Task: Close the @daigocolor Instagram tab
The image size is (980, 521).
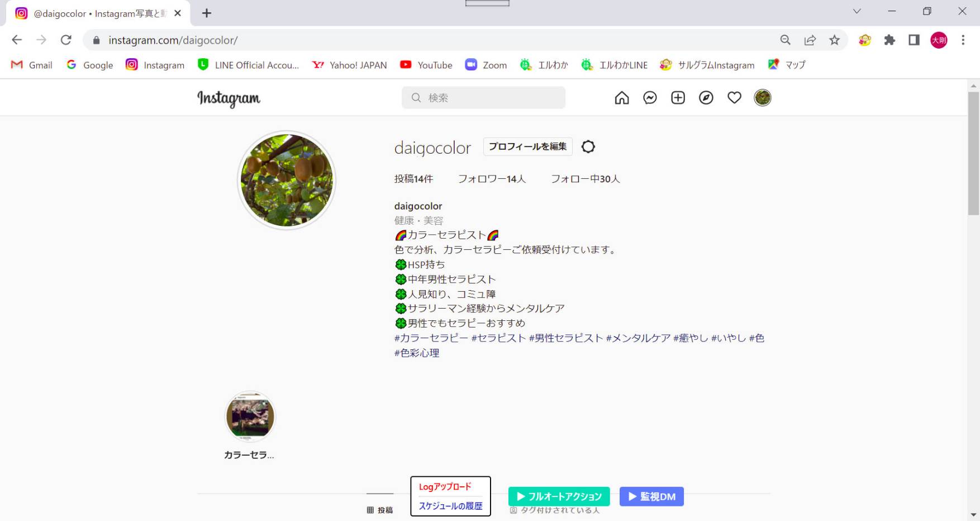Action: (x=178, y=13)
